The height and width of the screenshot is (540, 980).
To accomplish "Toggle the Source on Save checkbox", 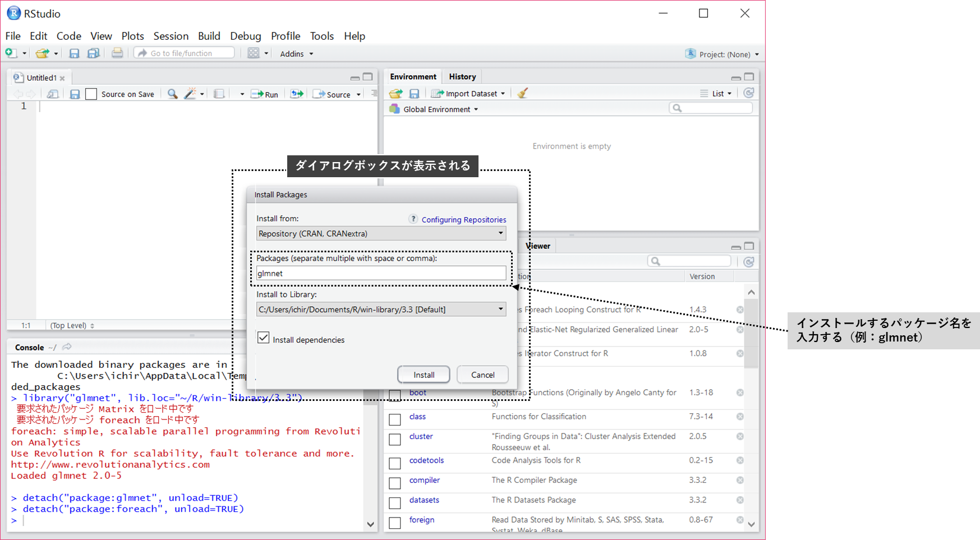I will (x=91, y=94).
